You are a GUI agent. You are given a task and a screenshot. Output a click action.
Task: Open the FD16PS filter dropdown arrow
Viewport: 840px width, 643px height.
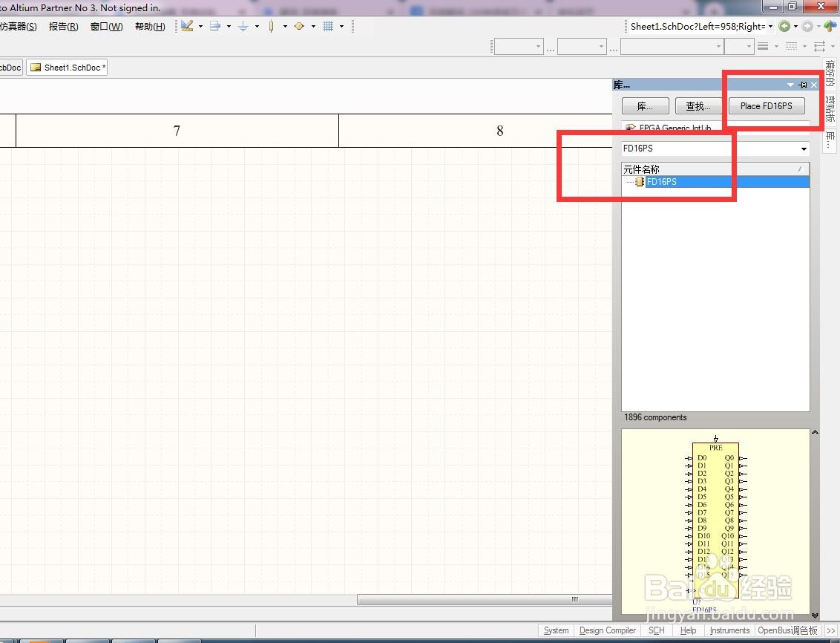[x=804, y=149]
